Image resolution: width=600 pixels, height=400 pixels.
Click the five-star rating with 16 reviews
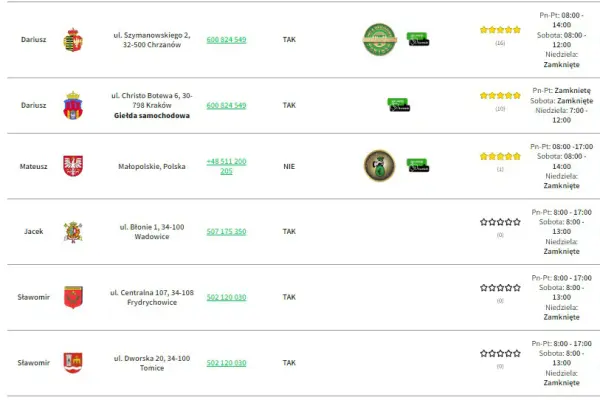point(500,30)
